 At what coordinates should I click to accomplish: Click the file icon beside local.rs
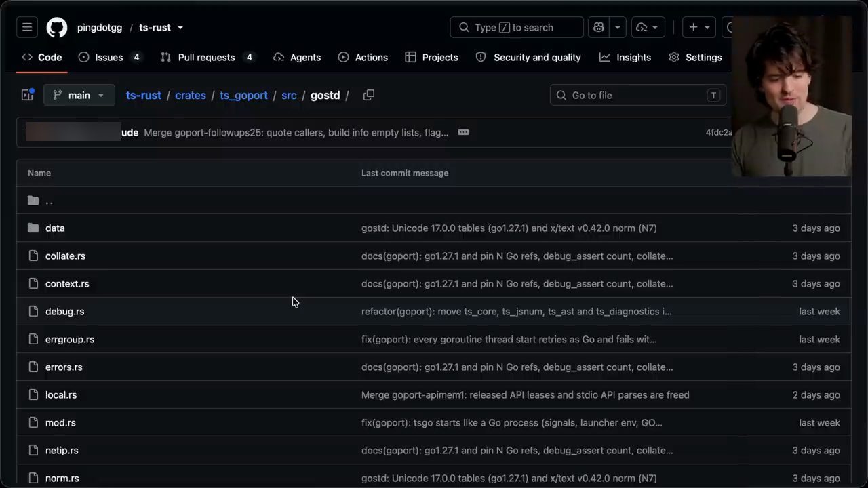tap(33, 394)
